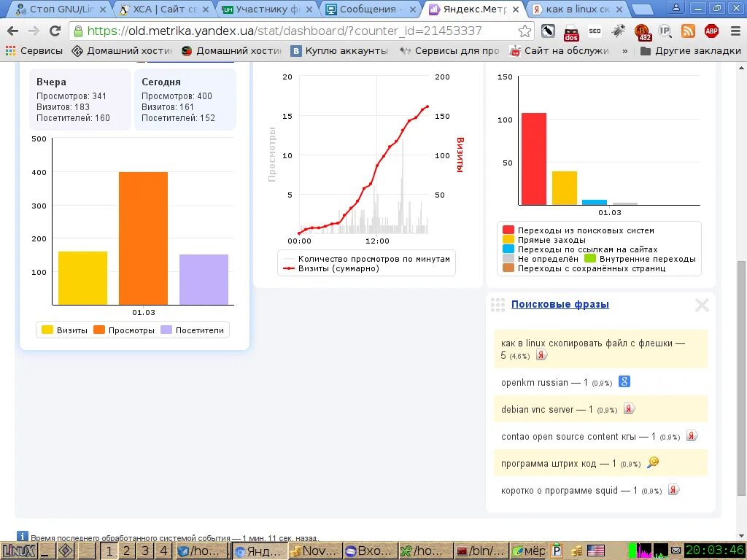Toggle 'Внутренние переходы' legend entry

pyautogui.click(x=640, y=259)
